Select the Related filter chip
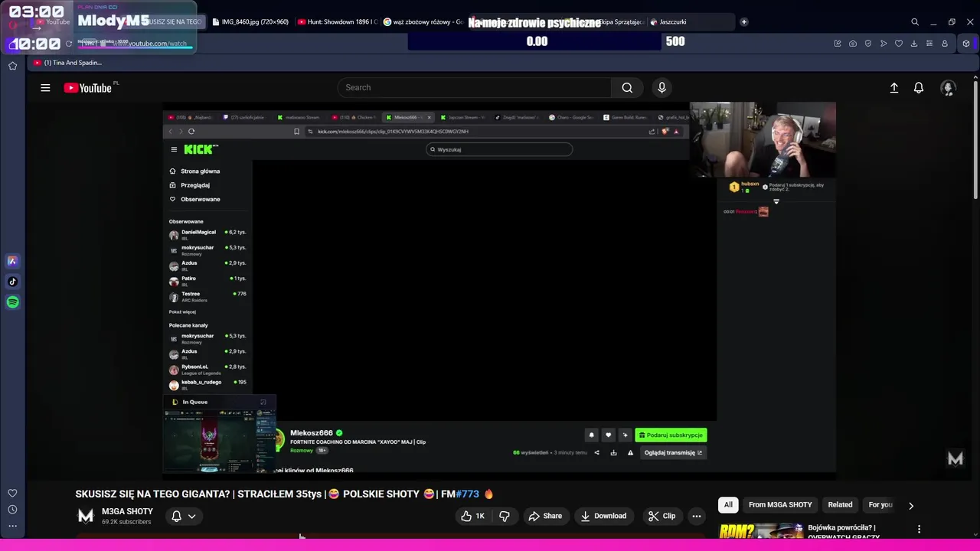The height and width of the screenshot is (551, 980). pyautogui.click(x=840, y=505)
